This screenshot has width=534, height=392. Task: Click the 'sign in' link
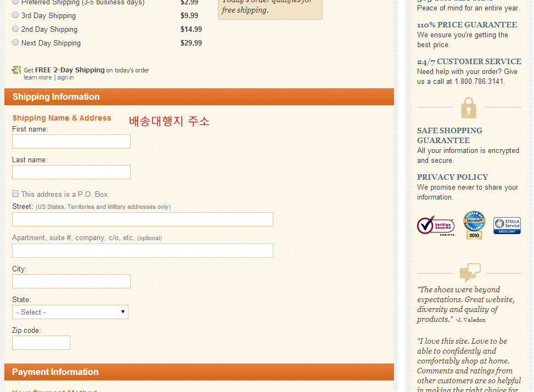tap(65, 78)
